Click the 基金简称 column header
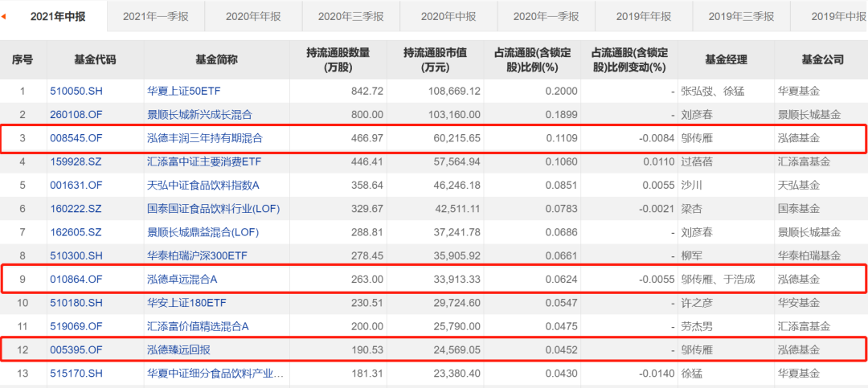Viewport: 868px width, 388px height. (216, 59)
